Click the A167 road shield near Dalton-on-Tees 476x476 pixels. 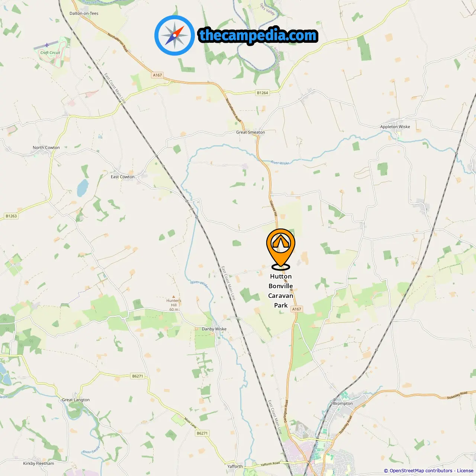coord(158,75)
